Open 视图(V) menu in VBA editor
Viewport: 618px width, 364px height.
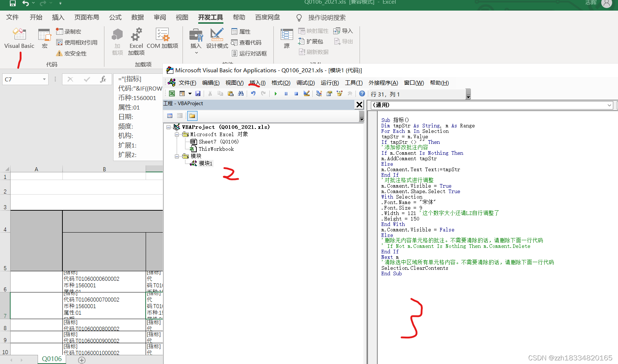(234, 83)
